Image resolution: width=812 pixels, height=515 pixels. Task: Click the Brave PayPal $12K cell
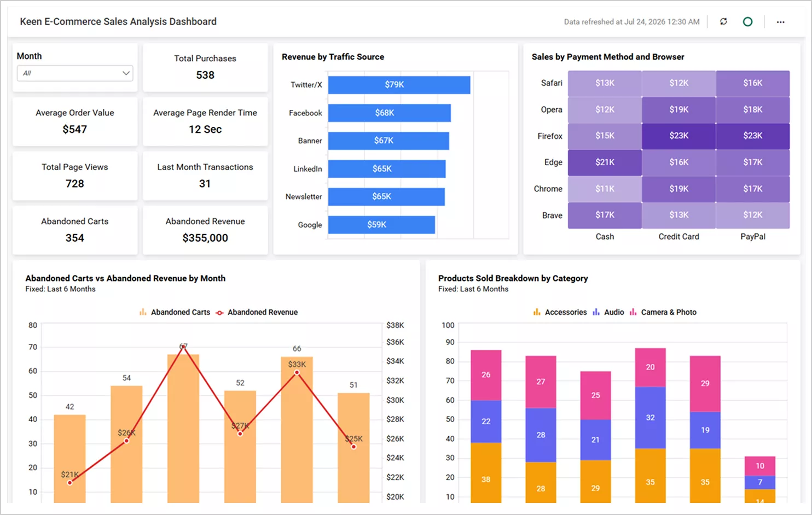753,215
